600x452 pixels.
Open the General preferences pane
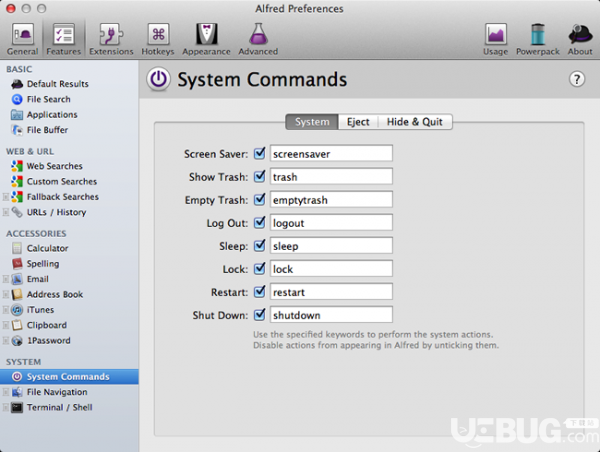(x=22, y=39)
